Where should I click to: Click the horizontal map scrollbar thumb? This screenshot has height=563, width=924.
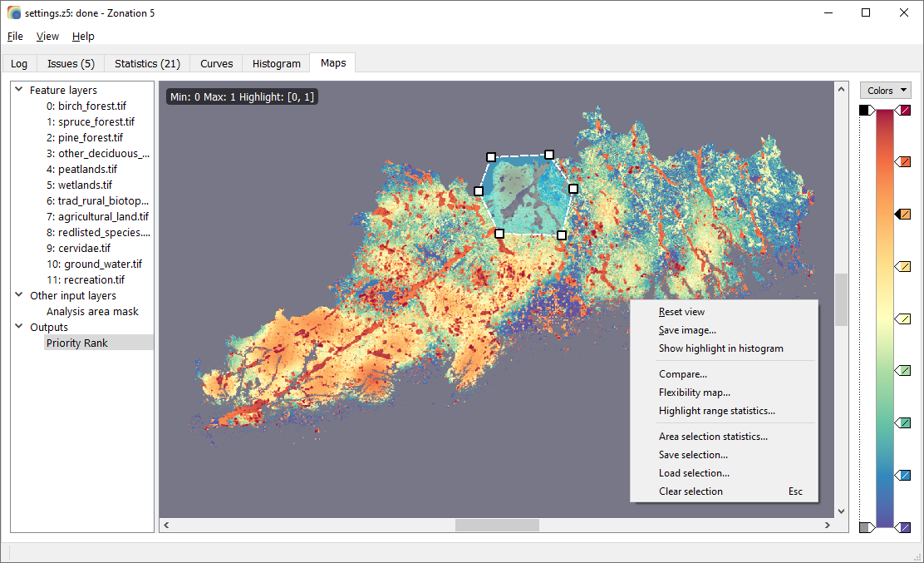pyautogui.click(x=497, y=525)
